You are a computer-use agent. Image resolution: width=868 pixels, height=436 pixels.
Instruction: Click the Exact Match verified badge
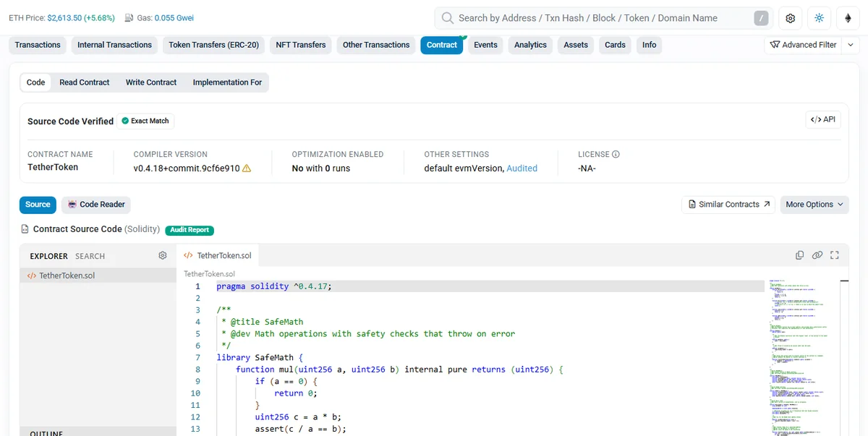pyautogui.click(x=145, y=121)
